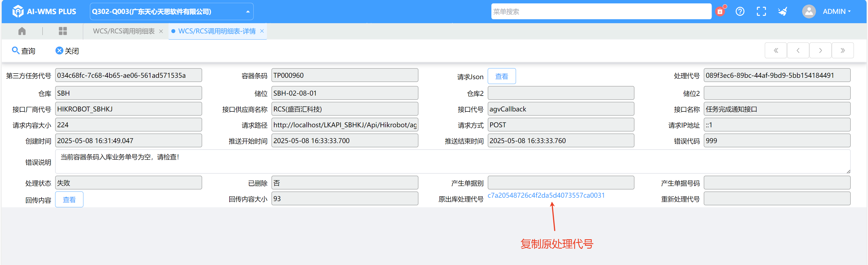This screenshot has height=265, width=868.
Task: Click the empty 产生单据别 field
Action: pyautogui.click(x=561, y=183)
